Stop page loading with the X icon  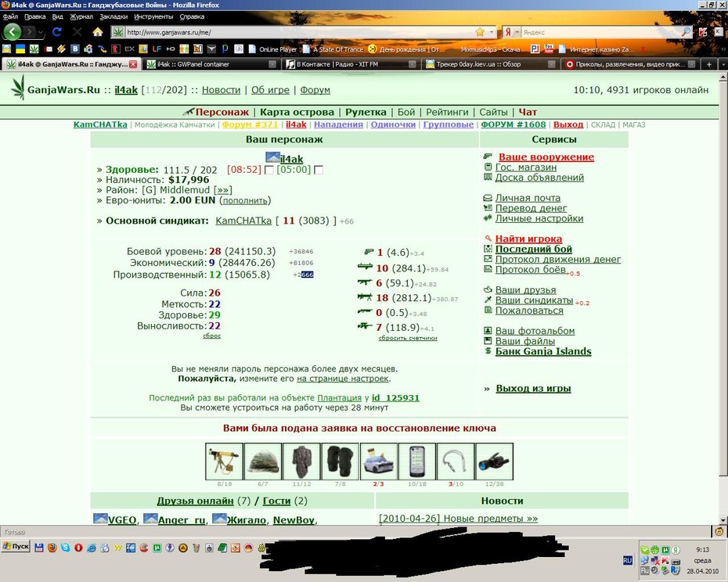tap(77, 32)
